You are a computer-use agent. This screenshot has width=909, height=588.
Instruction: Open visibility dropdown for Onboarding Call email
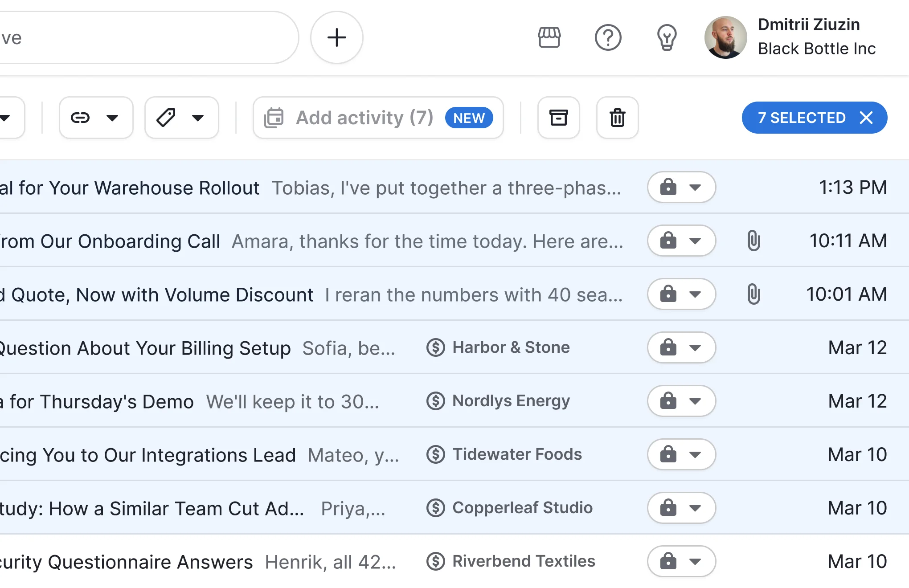681,241
